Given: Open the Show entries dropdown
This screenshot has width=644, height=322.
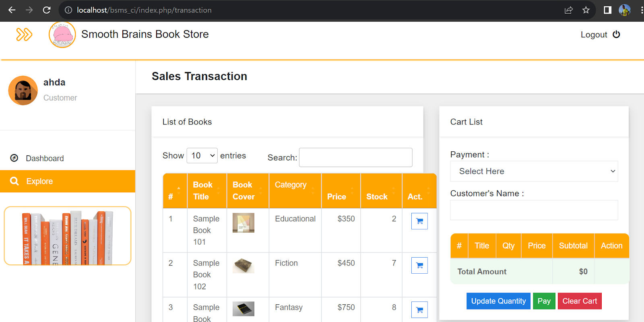Looking at the screenshot, I should (202, 156).
